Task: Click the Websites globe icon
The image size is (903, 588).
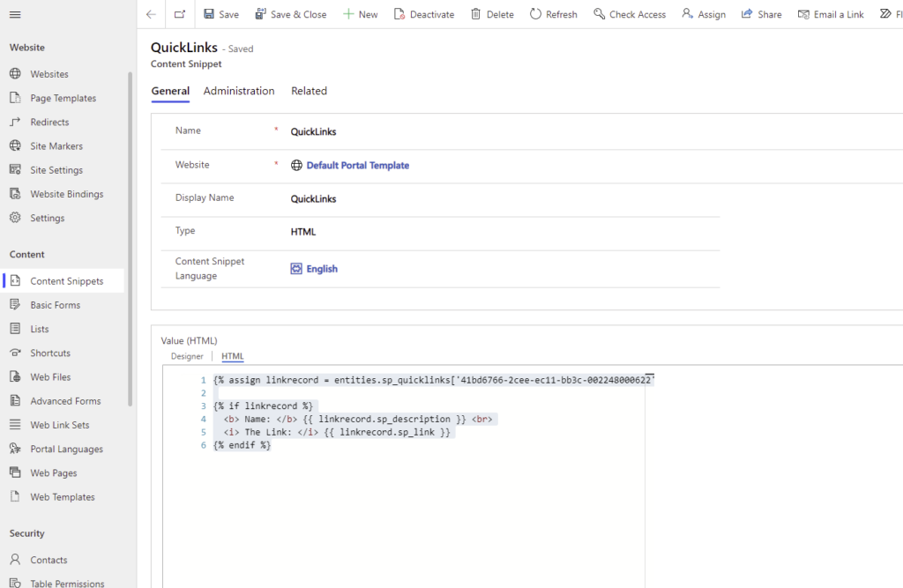Action: coord(16,74)
